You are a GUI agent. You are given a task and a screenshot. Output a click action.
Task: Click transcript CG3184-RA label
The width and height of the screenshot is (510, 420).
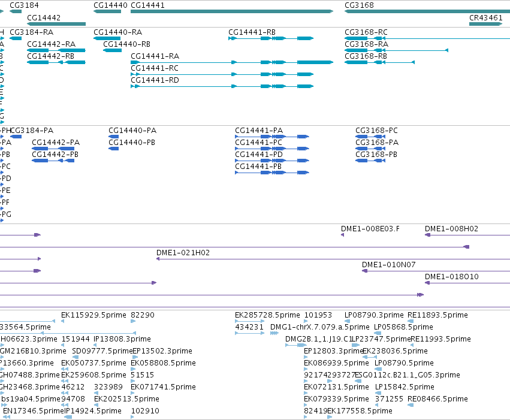pos(32,32)
